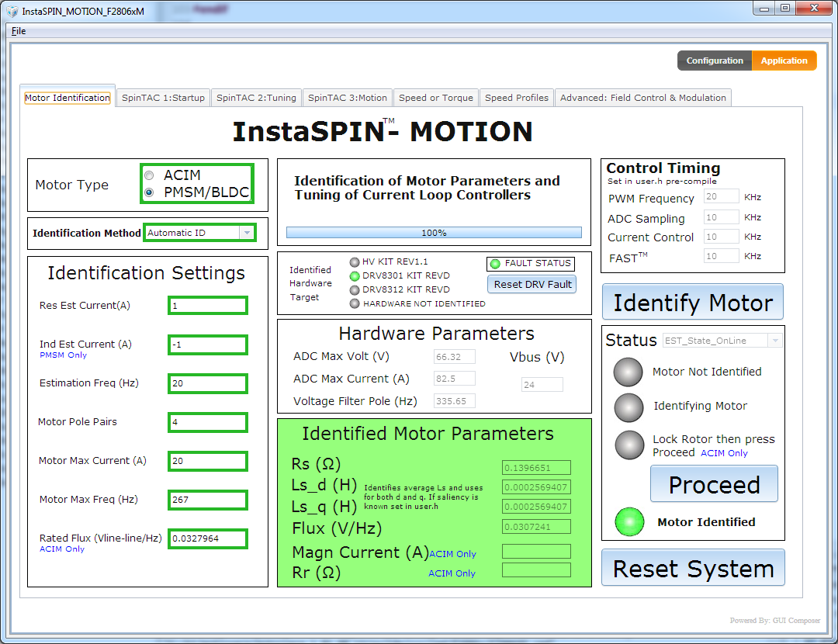The width and height of the screenshot is (838, 644).
Task: Click the Rs resistance value field
Action: (x=537, y=468)
